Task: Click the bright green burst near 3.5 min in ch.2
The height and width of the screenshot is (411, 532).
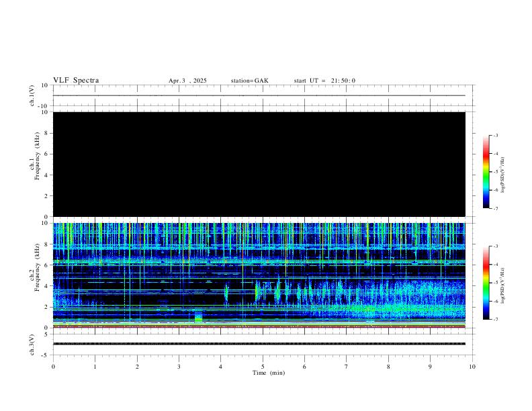Action: [x=198, y=318]
